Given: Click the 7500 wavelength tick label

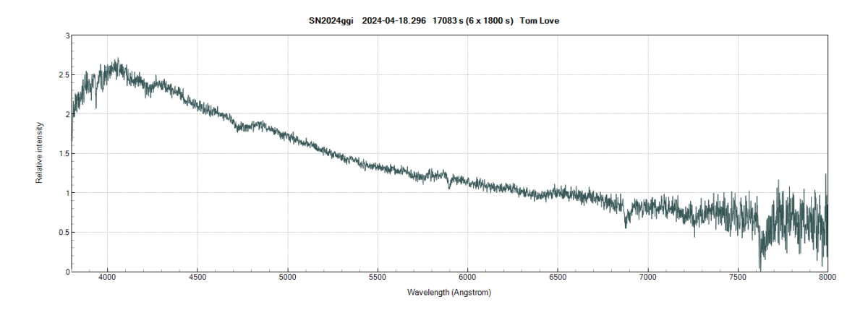Looking at the screenshot, I should (x=738, y=277).
